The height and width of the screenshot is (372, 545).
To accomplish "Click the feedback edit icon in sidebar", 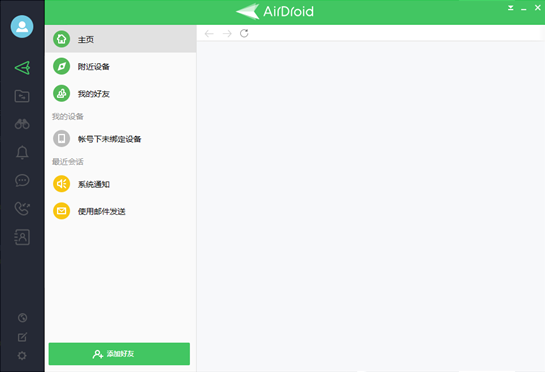I will point(22,337).
